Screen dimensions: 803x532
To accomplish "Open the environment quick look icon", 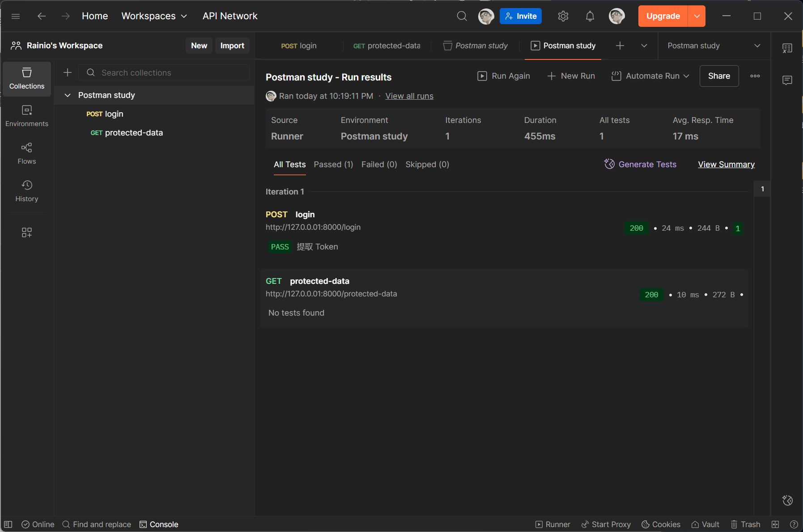I will click(787, 48).
